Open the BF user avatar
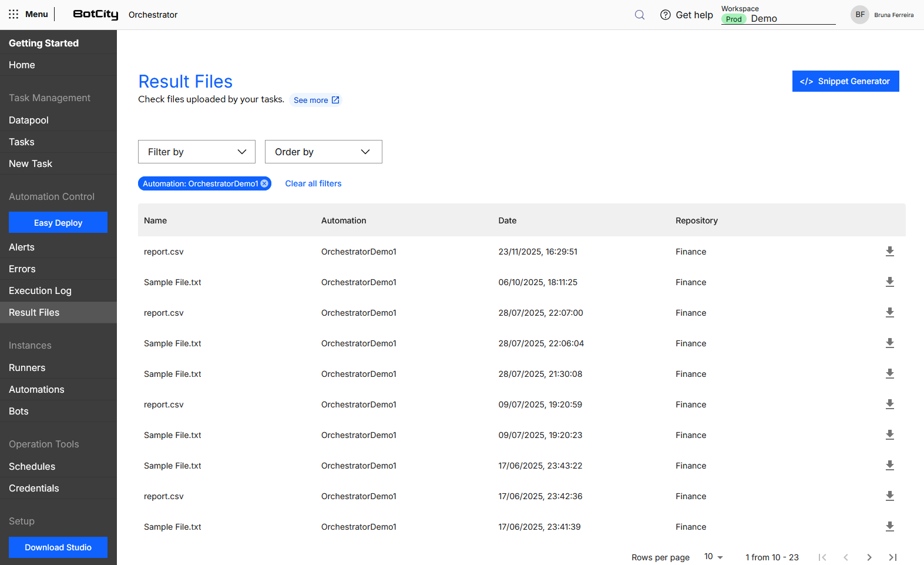924x565 pixels. tap(859, 15)
